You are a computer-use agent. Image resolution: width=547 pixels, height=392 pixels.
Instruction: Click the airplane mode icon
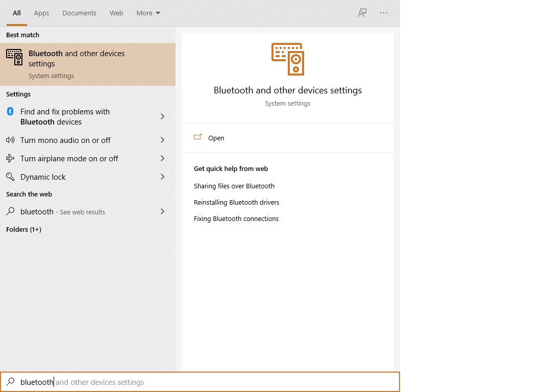pos(10,158)
